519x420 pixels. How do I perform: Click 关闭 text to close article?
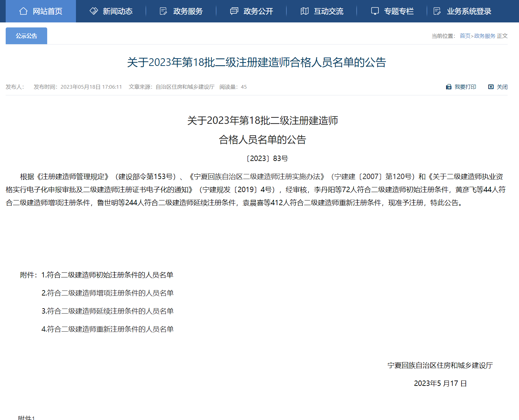tap(502, 87)
